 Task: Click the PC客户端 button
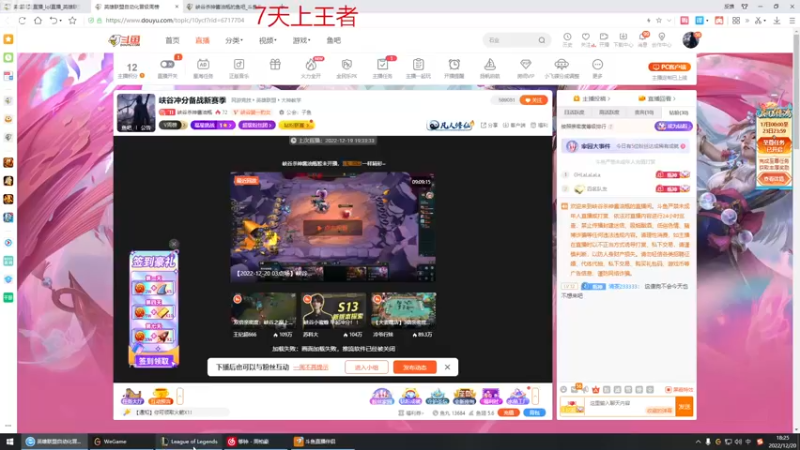[x=669, y=67]
